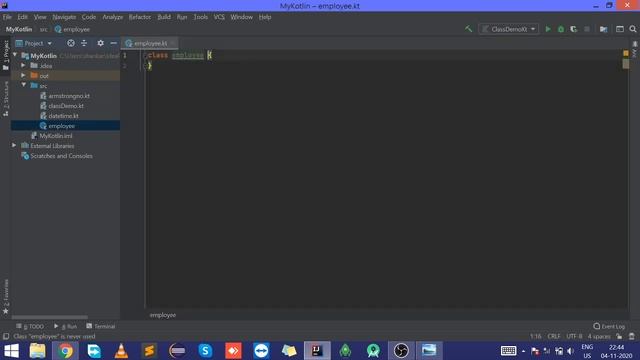Open AnyDesk from the taskbar
Viewport: 640px width, 360px height.
[233, 351]
